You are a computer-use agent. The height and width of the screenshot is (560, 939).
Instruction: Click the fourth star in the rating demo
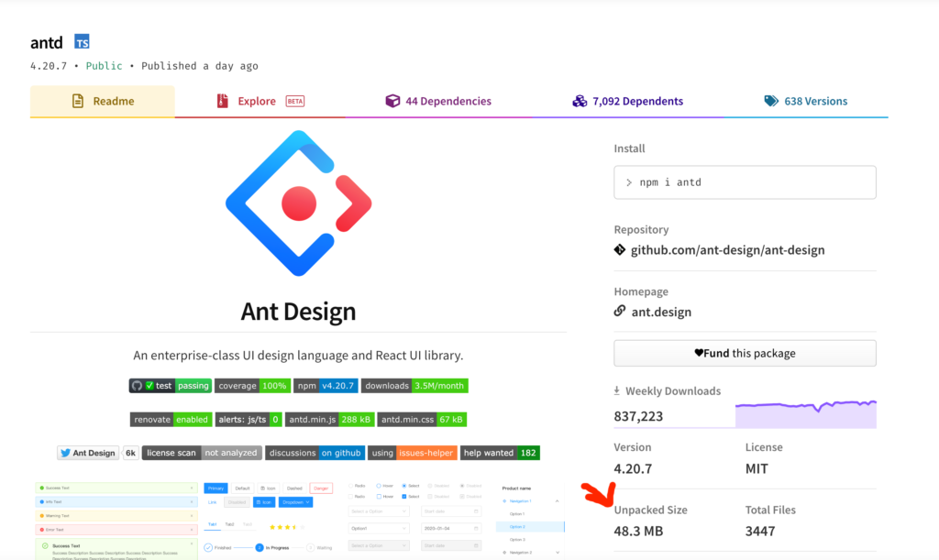click(294, 527)
